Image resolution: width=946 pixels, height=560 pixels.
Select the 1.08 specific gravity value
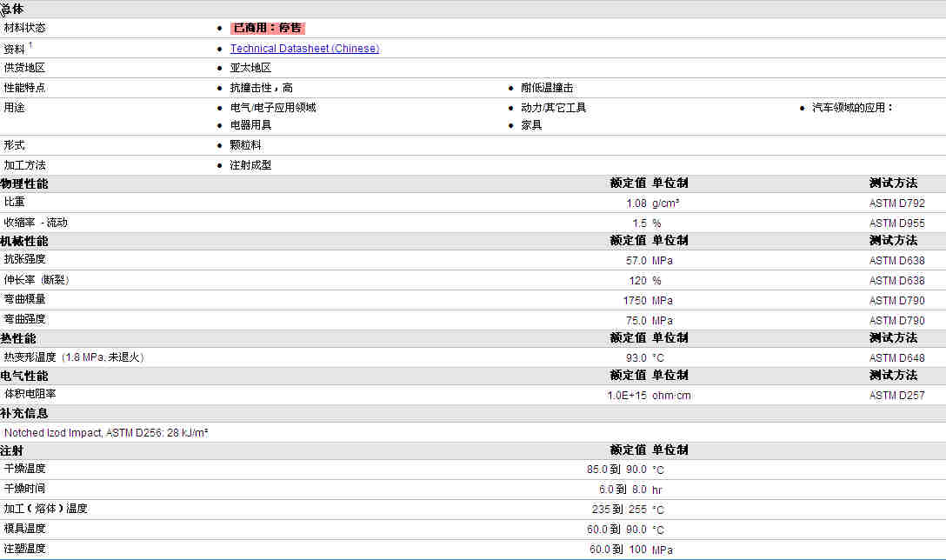tap(636, 203)
